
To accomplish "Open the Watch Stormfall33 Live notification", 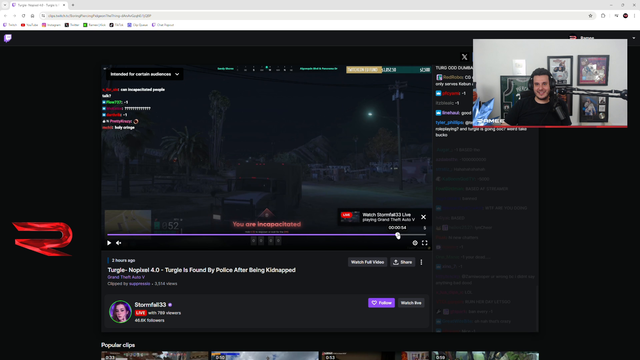I will pos(378,217).
